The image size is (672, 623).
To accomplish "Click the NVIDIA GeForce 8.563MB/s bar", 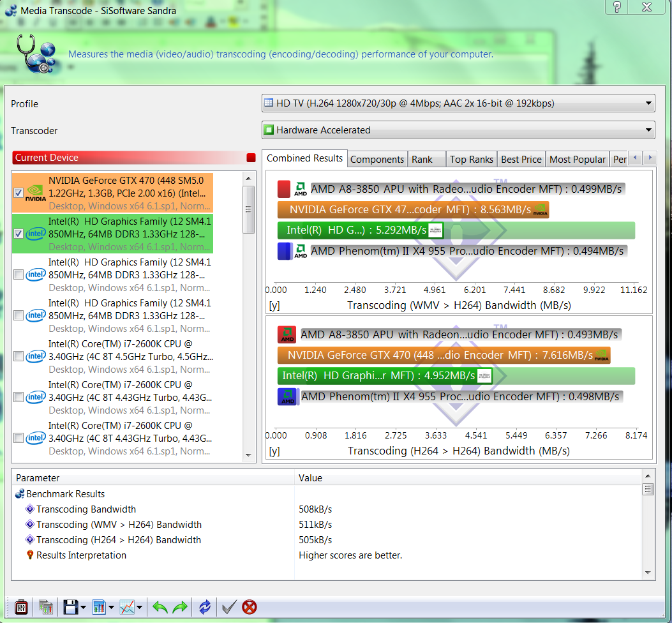I will (413, 209).
